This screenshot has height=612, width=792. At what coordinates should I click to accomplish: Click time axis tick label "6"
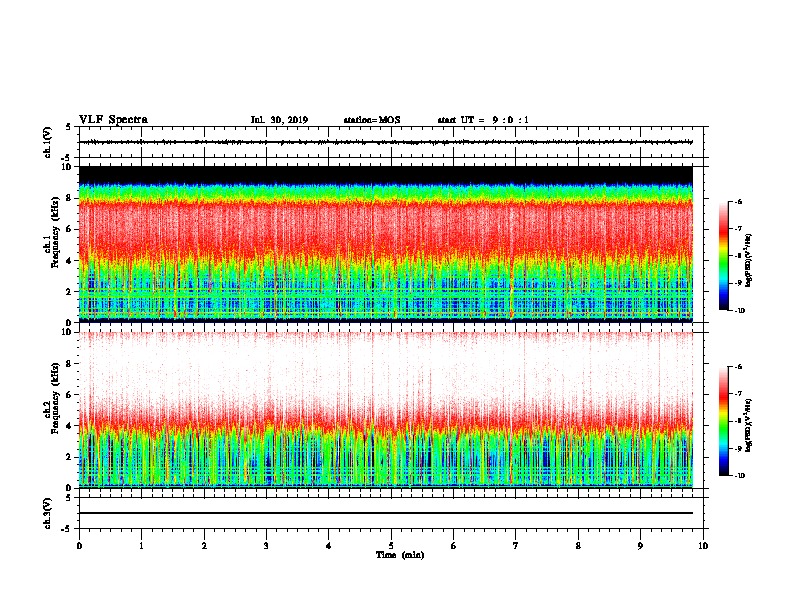[x=454, y=546]
